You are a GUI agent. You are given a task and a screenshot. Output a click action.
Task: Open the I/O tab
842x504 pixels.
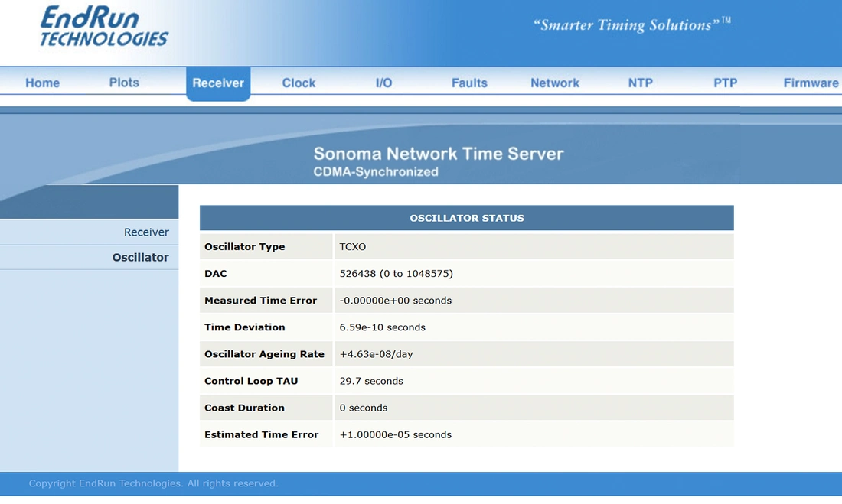coord(383,83)
